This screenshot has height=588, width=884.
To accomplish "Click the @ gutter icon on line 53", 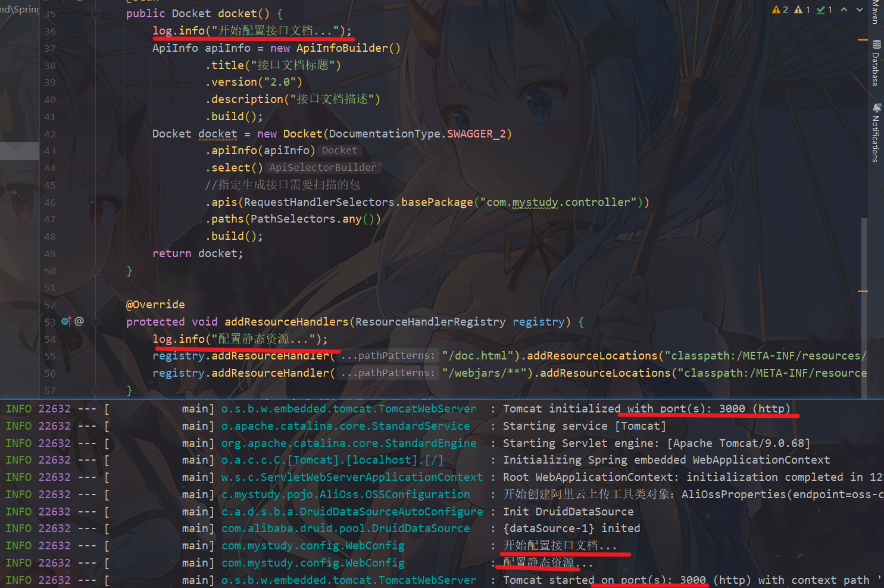I will click(x=79, y=321).
